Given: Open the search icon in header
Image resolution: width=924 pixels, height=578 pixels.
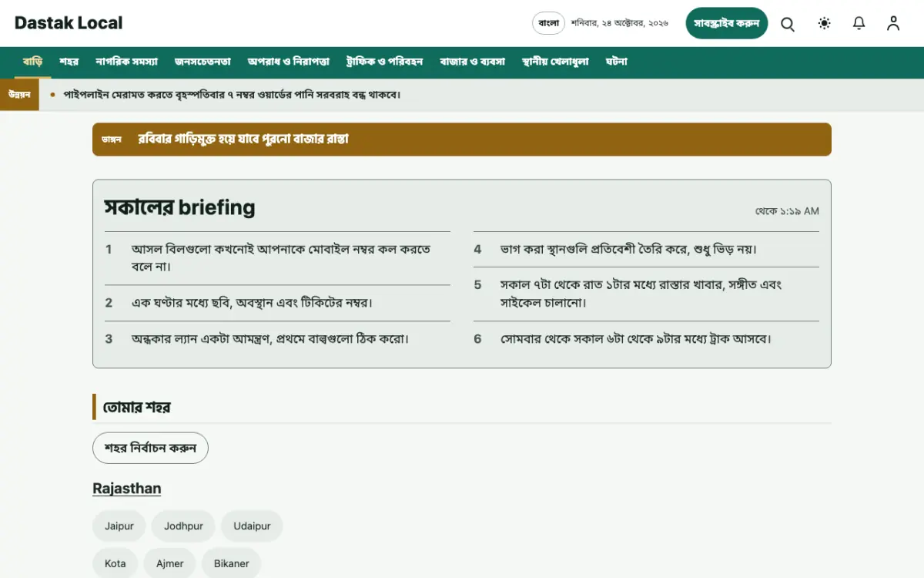Looking at the screenshot, I should (788, 24).
